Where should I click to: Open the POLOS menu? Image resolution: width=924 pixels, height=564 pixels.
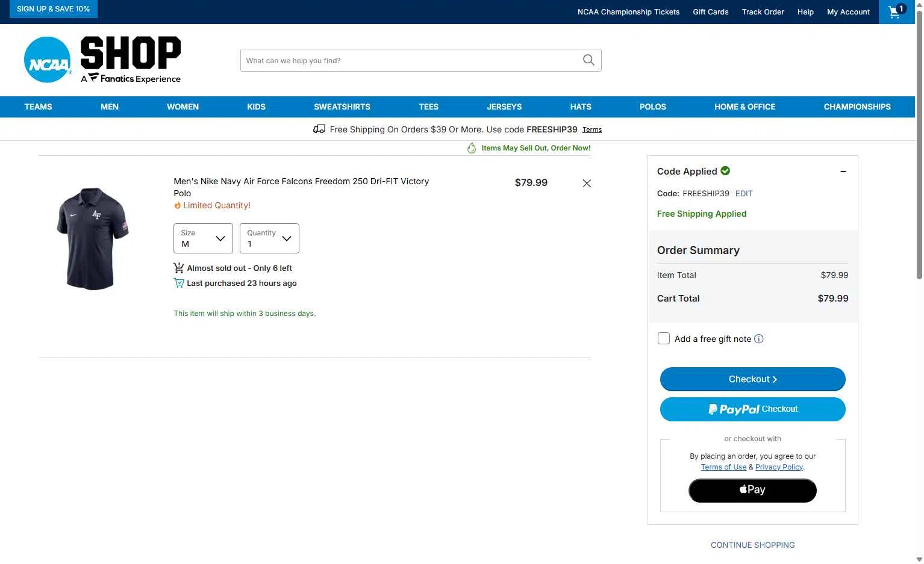(653, 107)
